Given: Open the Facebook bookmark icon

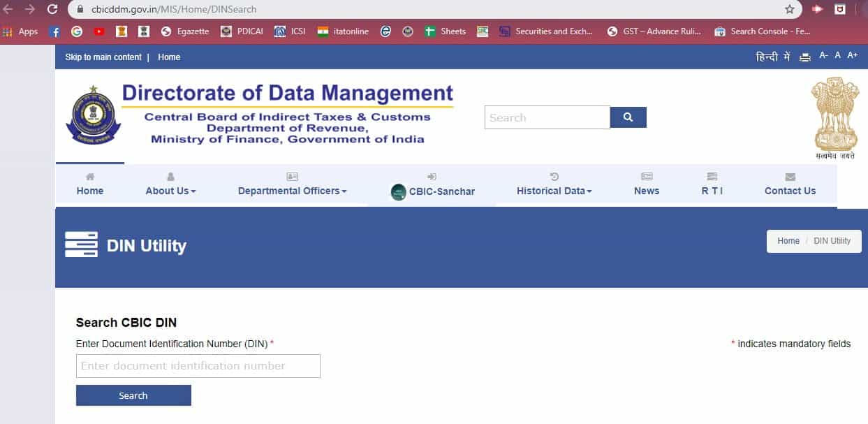Looking at the screenshot, I should pyautogui.click(x=55, y=31).
